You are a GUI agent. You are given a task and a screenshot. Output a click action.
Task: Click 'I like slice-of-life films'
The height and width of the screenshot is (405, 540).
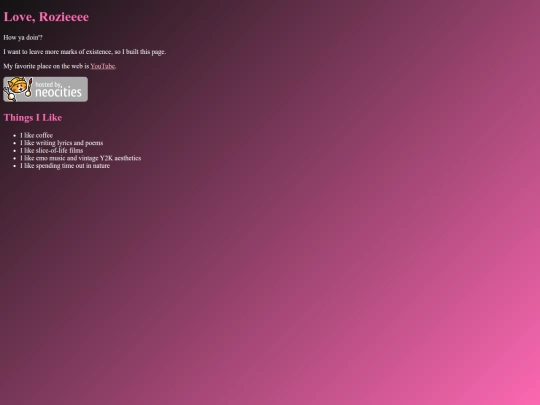(52, 150)
